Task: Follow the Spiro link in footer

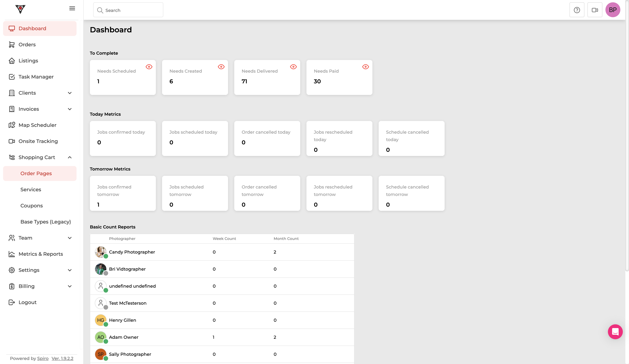Action: pos(43,358)
